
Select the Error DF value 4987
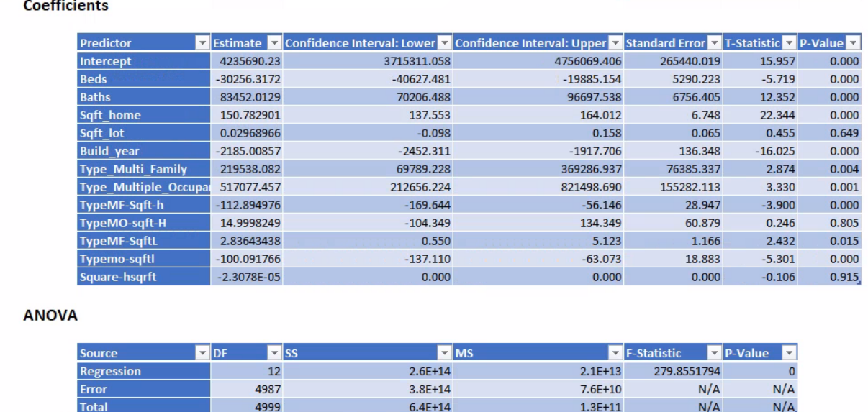pyautogui.click(x=247, y=389)
